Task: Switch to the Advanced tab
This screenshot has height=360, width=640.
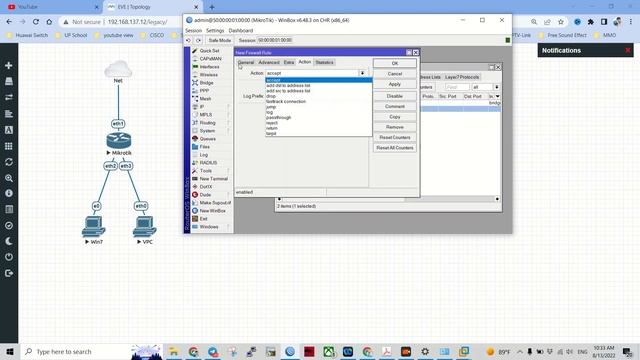Action: pyautogui.click(x=269, y=62)
